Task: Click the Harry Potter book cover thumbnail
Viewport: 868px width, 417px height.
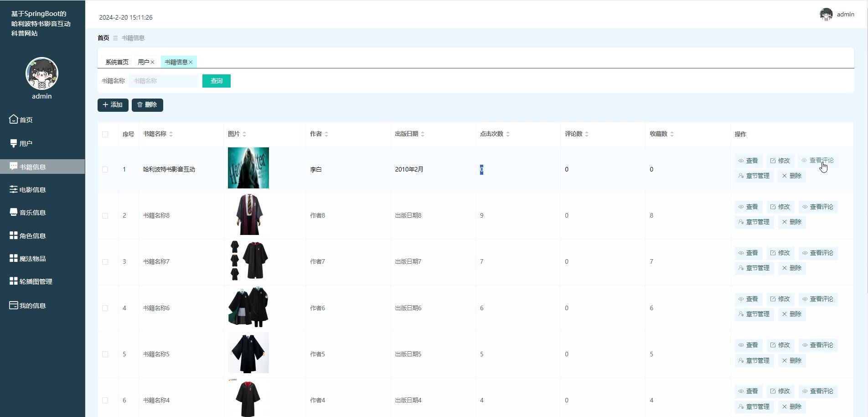Action: [x=248, y=168]
